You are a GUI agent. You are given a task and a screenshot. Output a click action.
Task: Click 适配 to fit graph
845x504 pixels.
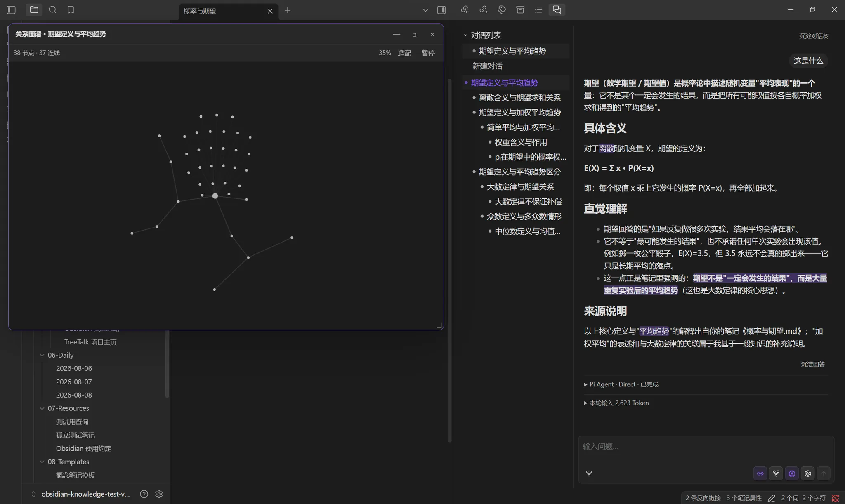404,53
